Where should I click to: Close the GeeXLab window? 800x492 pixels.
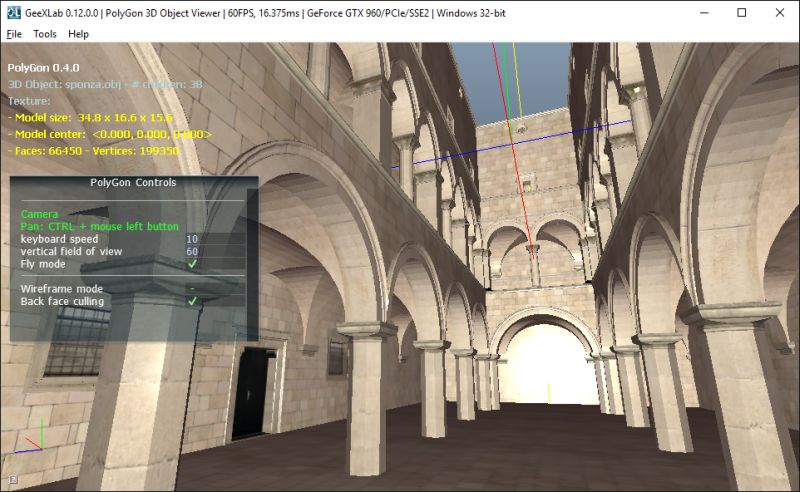[780, 13]
